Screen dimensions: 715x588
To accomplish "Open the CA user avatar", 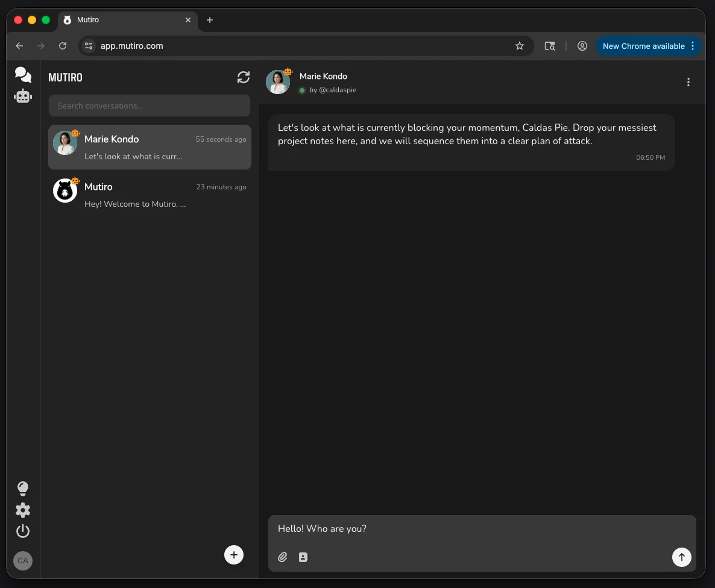I will (23, 561).
